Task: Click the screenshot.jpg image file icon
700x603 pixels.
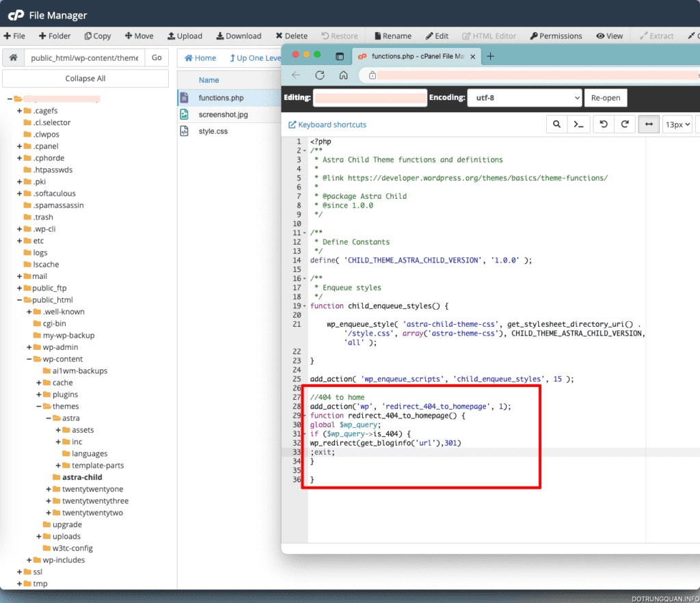Action: coord(184,114)
